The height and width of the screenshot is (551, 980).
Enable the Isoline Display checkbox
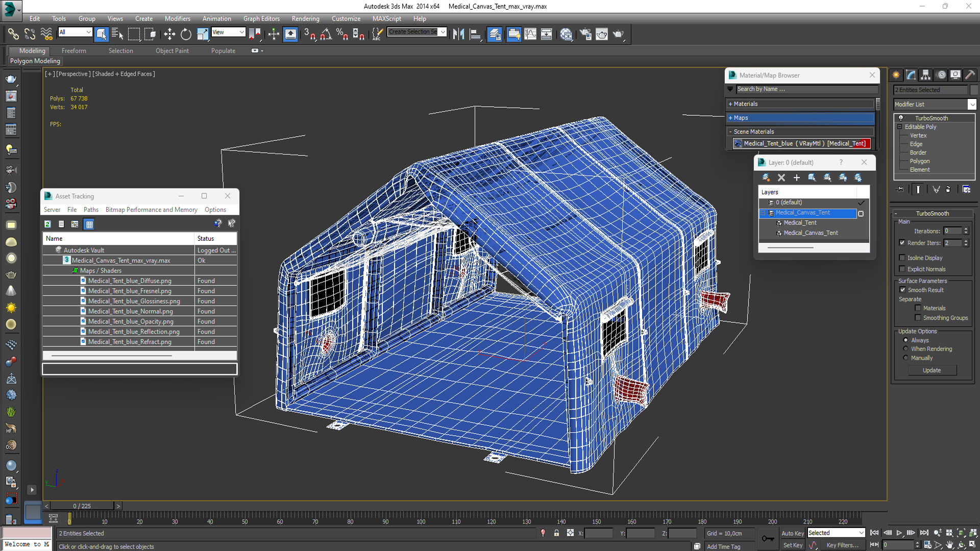coord(902,258)
